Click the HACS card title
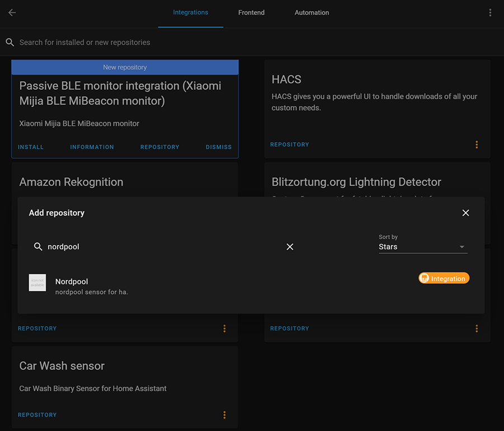 (x=286, y=79)
